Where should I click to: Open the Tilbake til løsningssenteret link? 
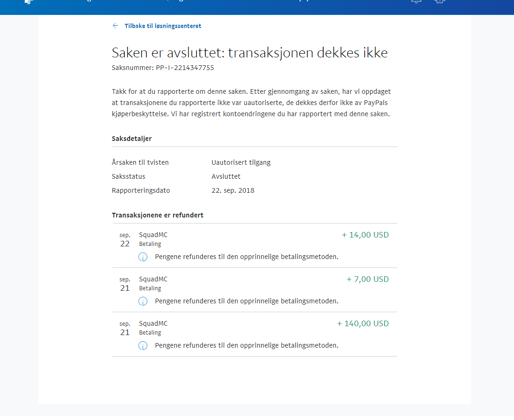click(x=163, y=26)
